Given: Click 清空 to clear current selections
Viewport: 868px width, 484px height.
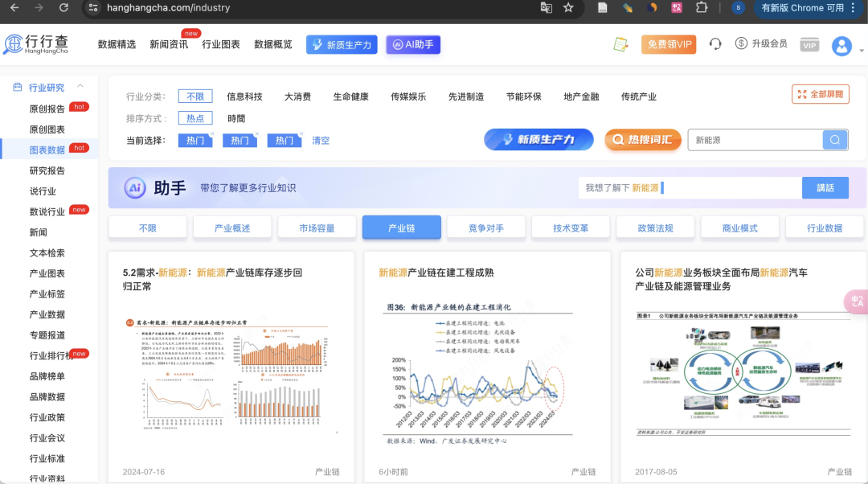Looking at the screenshot, I should (x=321, y=141).
